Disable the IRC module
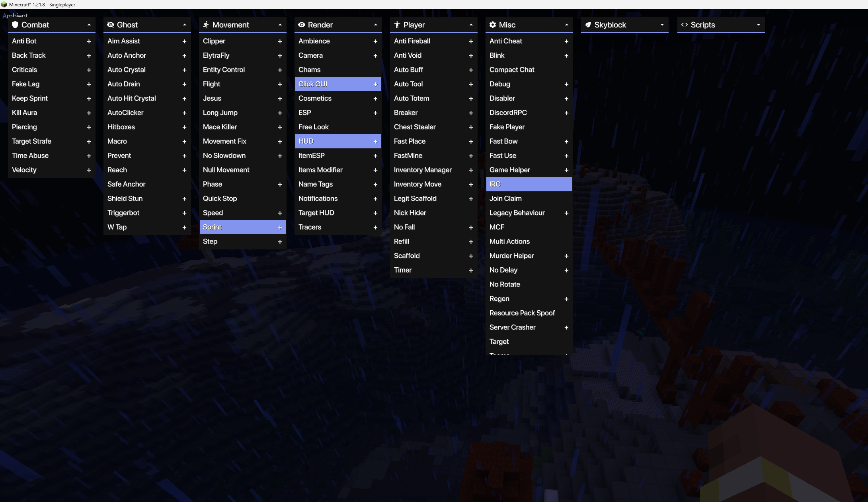Viewport: 868px width, 502px height. (529, 184)
